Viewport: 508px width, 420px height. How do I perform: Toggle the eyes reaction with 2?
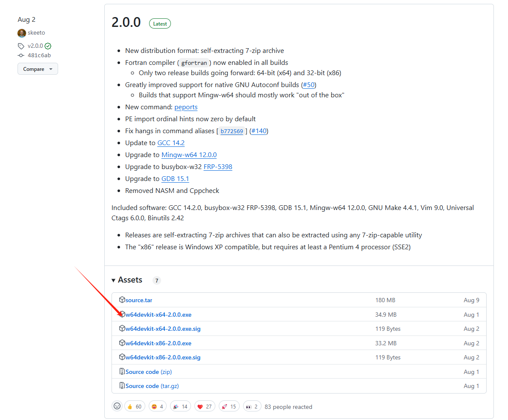pos(252,406)
